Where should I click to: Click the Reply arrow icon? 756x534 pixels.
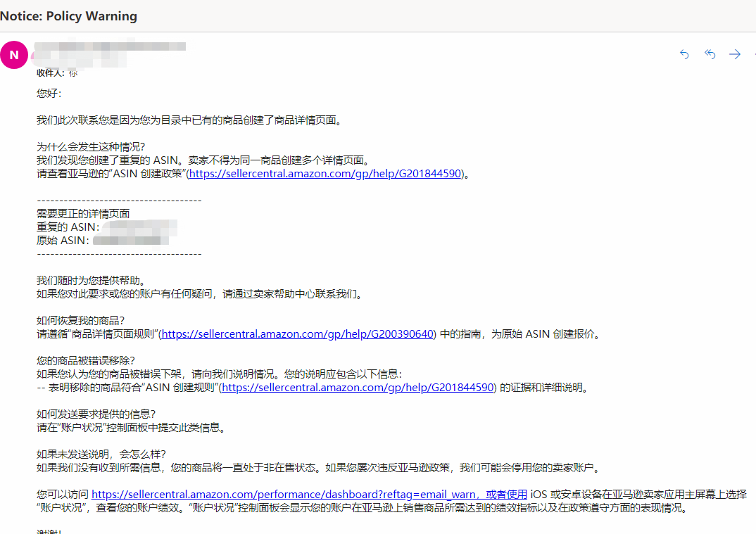click(x=683, y=54)
